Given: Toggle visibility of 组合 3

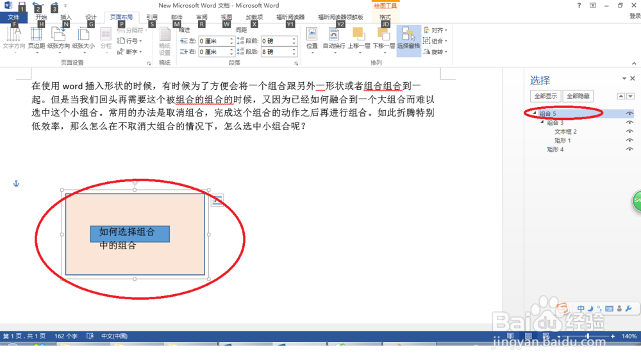Looking at the screenshot, I should click(629, 122).
